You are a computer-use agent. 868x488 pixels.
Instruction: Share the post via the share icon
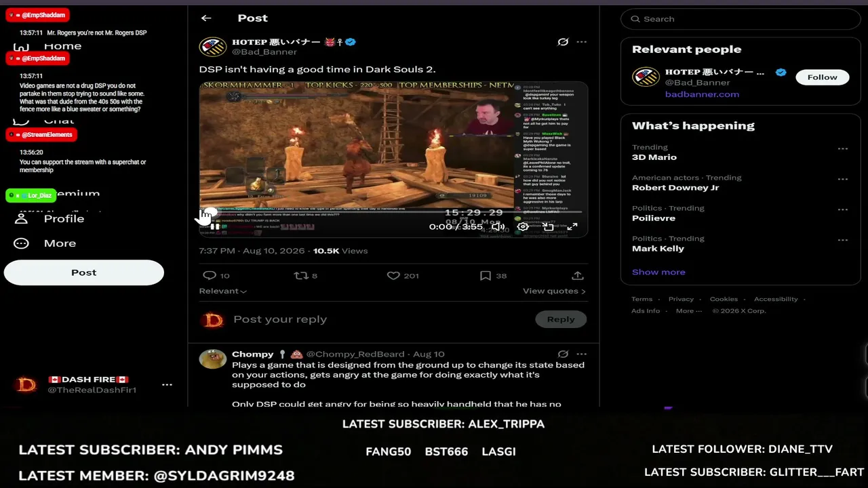pos(578,276)
